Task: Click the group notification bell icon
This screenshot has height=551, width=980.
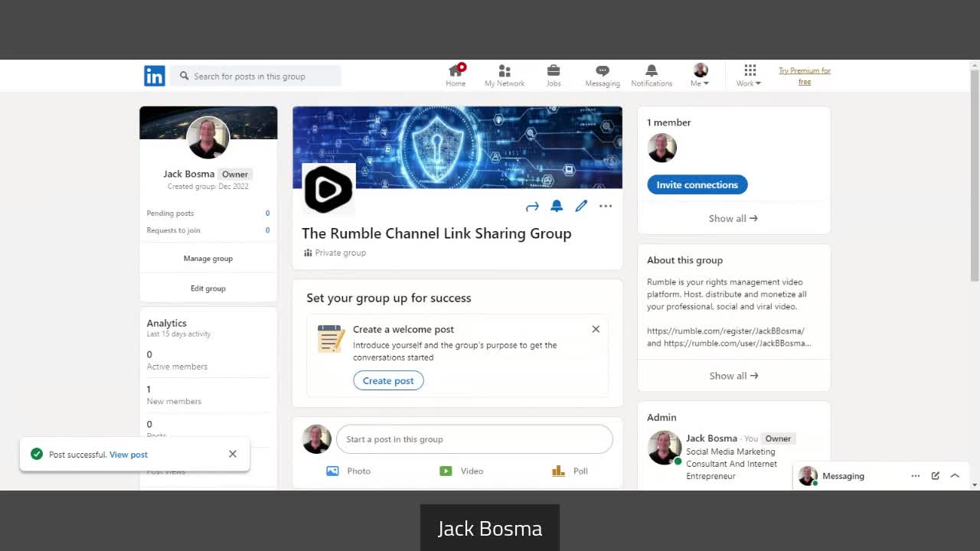Action: click(557, 206)
